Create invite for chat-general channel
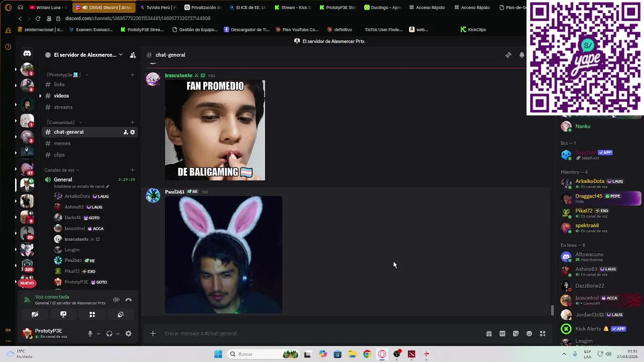Screen dimensions: 644x362 tap(126, 132)
